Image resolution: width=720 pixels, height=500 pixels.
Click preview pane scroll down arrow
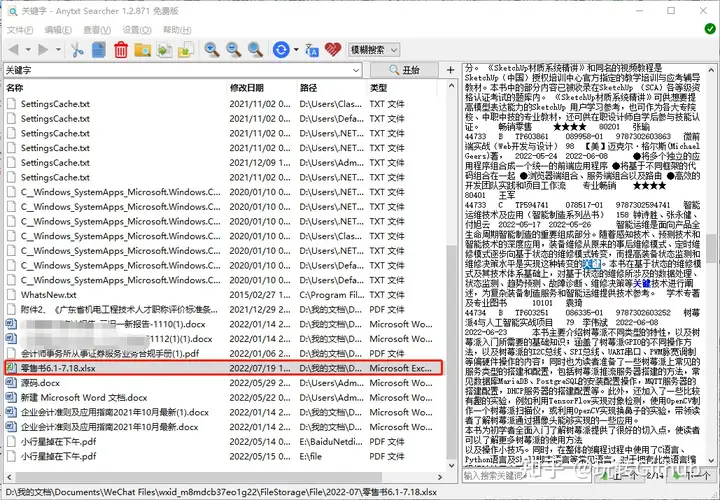point(711,461)
